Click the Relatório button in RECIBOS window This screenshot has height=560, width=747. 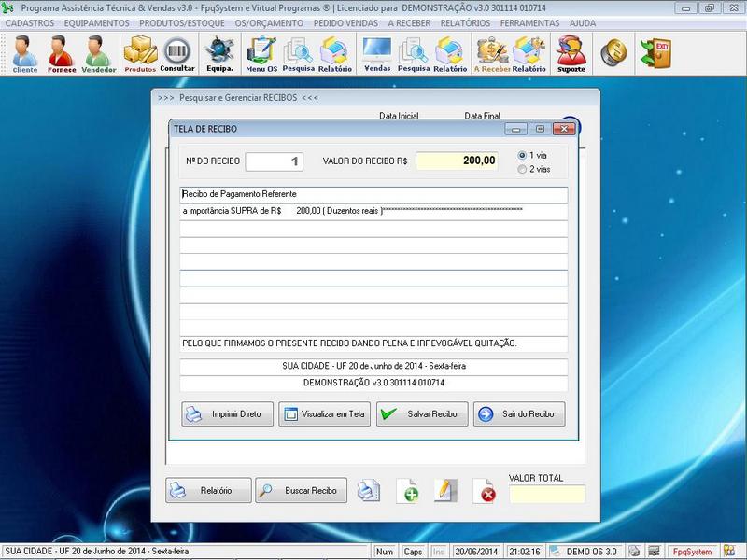[x=208, y=491]
